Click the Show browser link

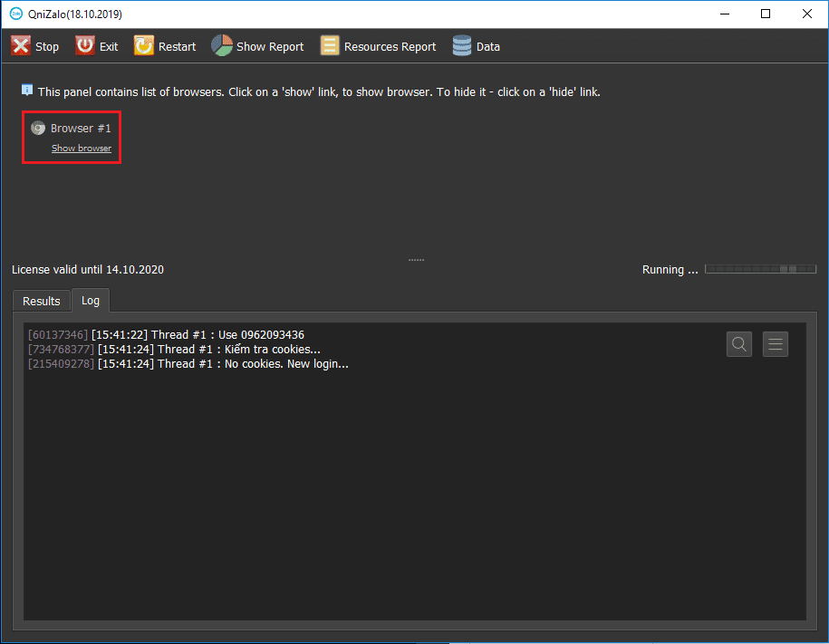pyautogui.click(x=82, y=149)
